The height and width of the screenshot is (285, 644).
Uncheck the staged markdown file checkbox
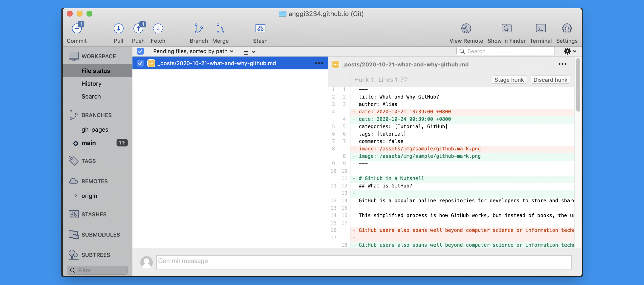[x=141, y=63]
